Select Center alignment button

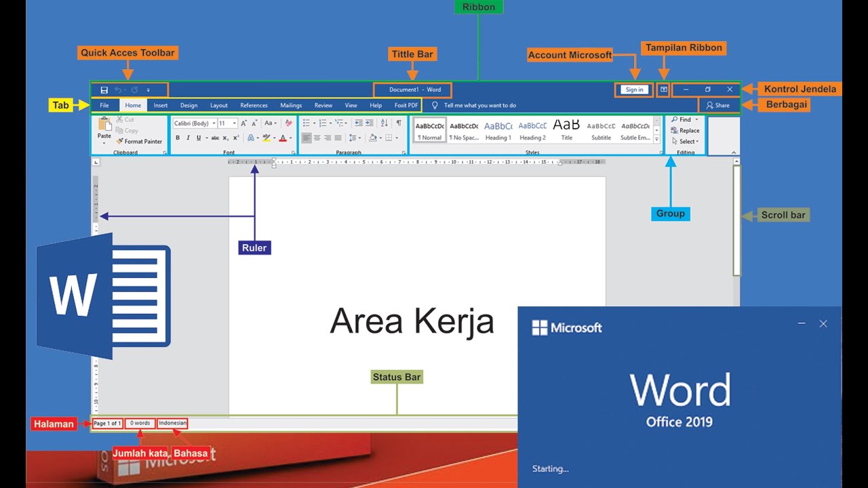[317, 138]
